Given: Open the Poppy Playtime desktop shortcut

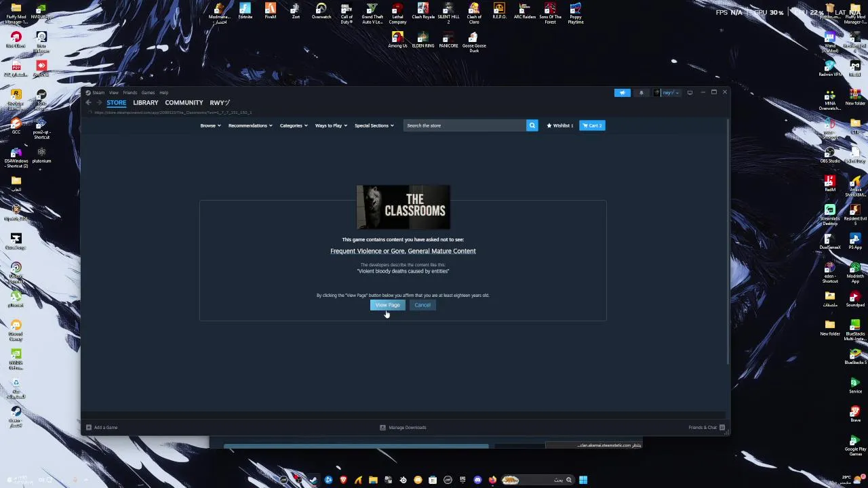Looking at the screenshot, I should coord(576,13).
